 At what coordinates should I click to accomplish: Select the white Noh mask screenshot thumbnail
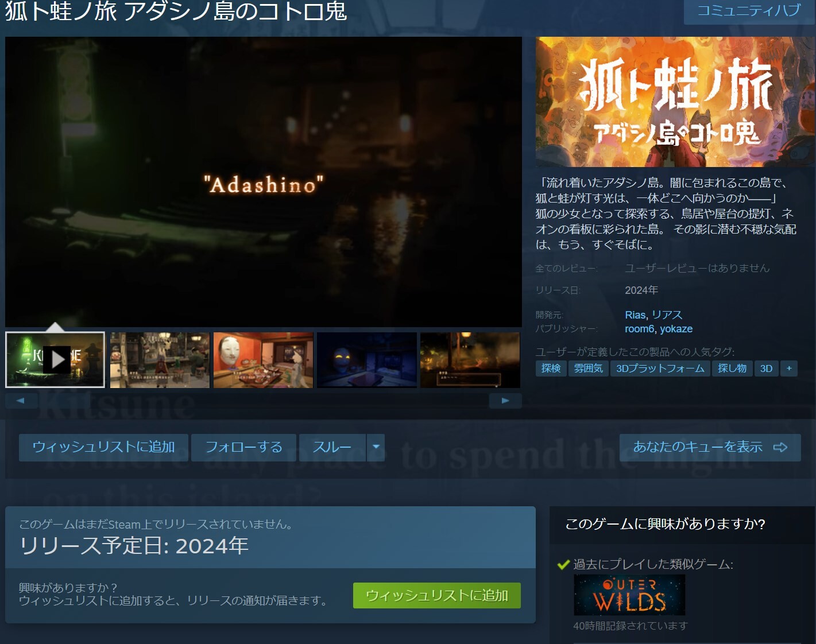click(263, 360)
